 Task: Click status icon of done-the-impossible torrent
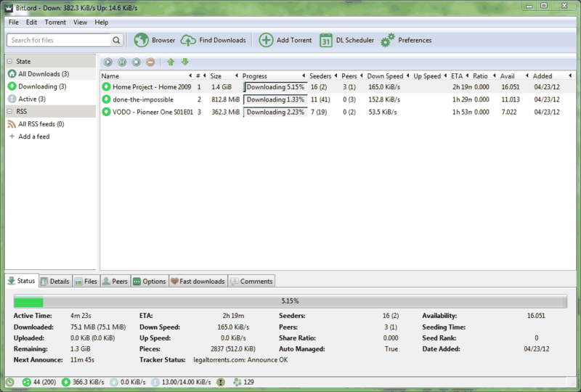[106, 99]
